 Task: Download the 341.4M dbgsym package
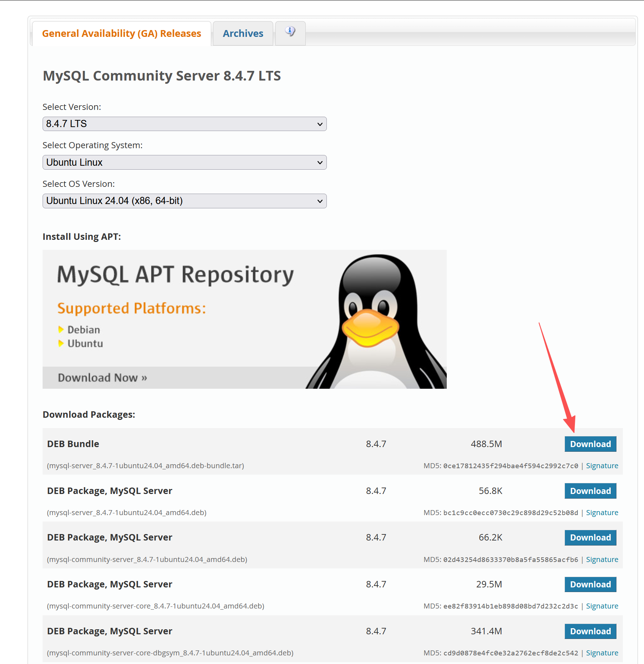click(590, 631)
